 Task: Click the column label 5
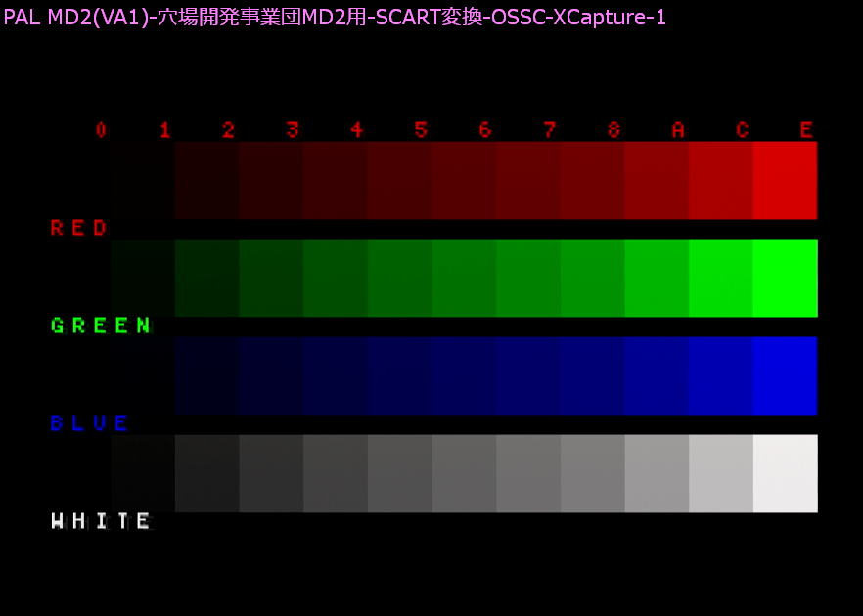pos(422,130)
